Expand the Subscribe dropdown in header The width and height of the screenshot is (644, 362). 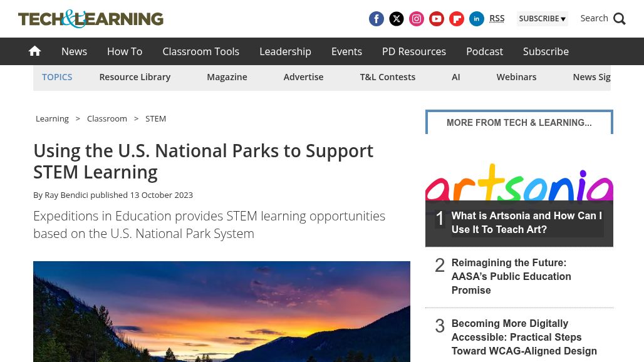(542, 19)
